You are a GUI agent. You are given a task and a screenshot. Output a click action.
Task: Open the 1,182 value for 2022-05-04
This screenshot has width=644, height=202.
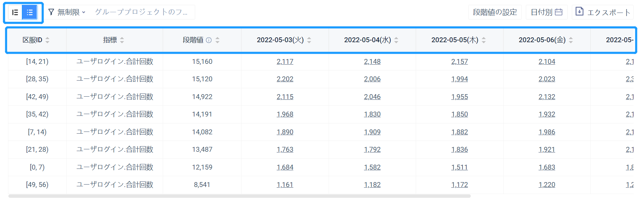pyautogui.click(x=372, y=185)
